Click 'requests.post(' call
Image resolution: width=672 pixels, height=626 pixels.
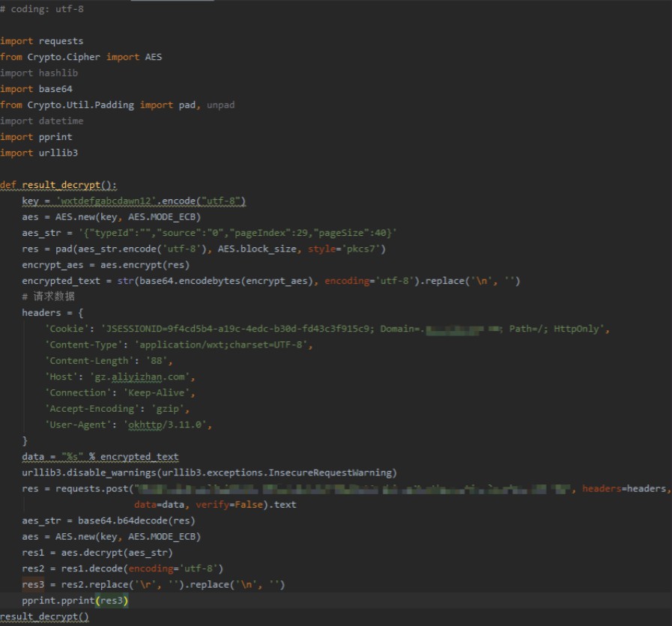(x=94, y=489)
